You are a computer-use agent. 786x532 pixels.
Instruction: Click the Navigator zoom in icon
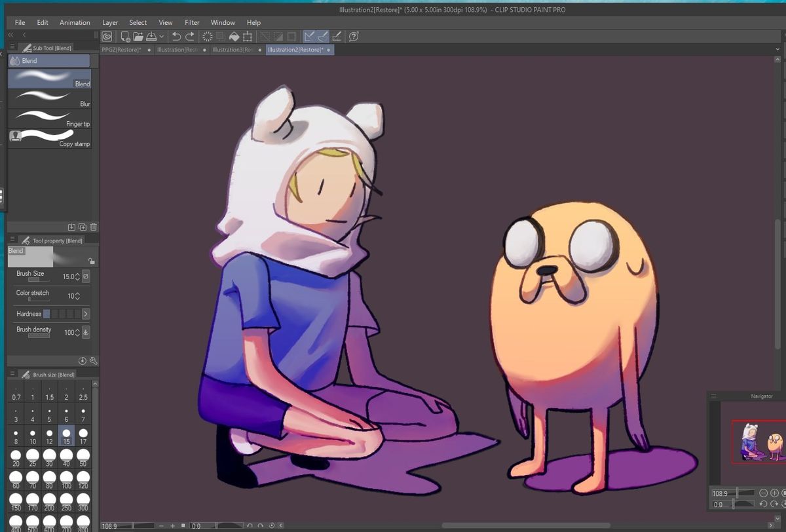click(774, 493)
